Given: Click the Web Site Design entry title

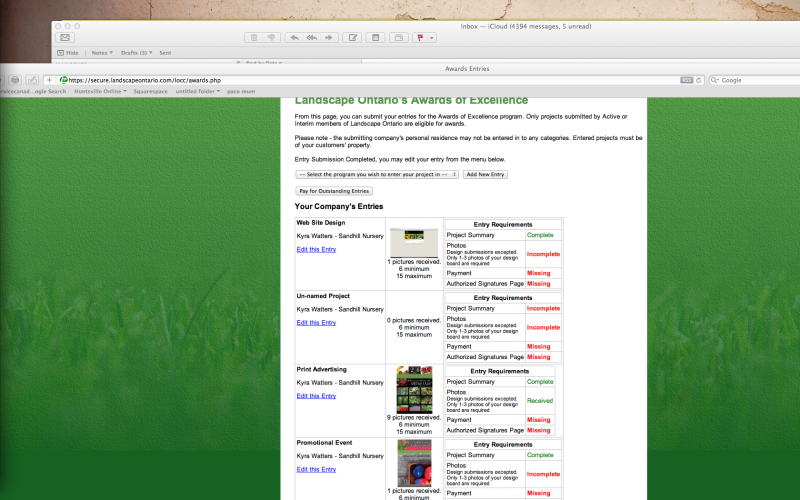Looking at the screenshot, I should pos(321,223).
